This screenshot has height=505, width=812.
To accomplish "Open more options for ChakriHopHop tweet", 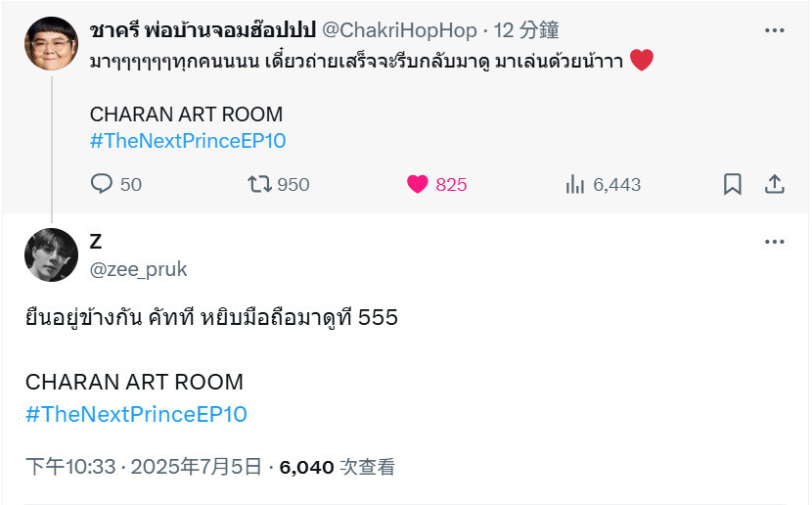I will (x=775, y=30).
